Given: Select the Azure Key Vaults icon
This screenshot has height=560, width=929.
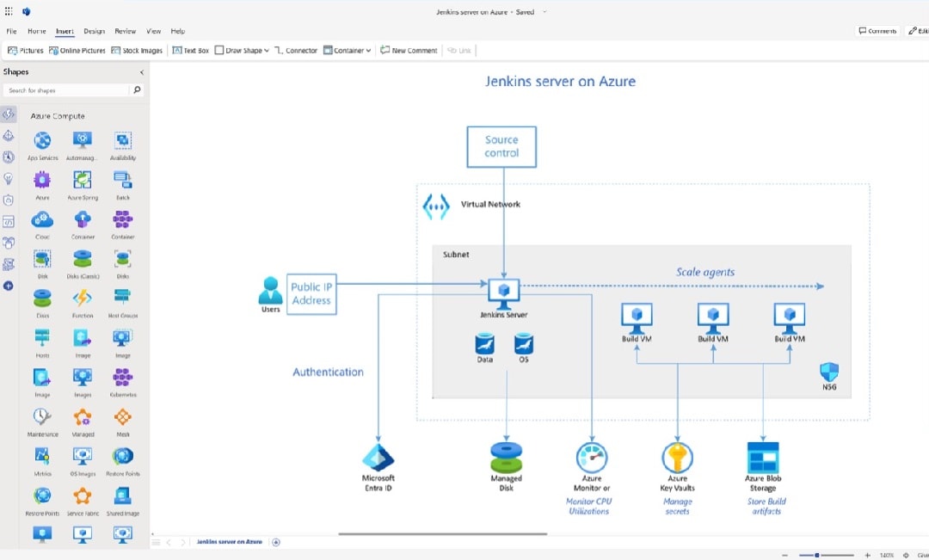Looking at the screenshot, I should click(x=677, y=458).
